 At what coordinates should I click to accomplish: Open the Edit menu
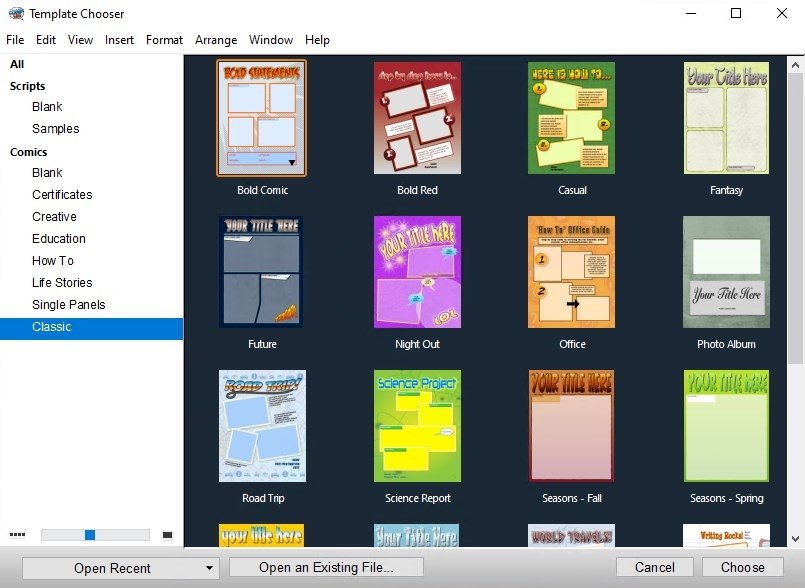click(46, 40)
